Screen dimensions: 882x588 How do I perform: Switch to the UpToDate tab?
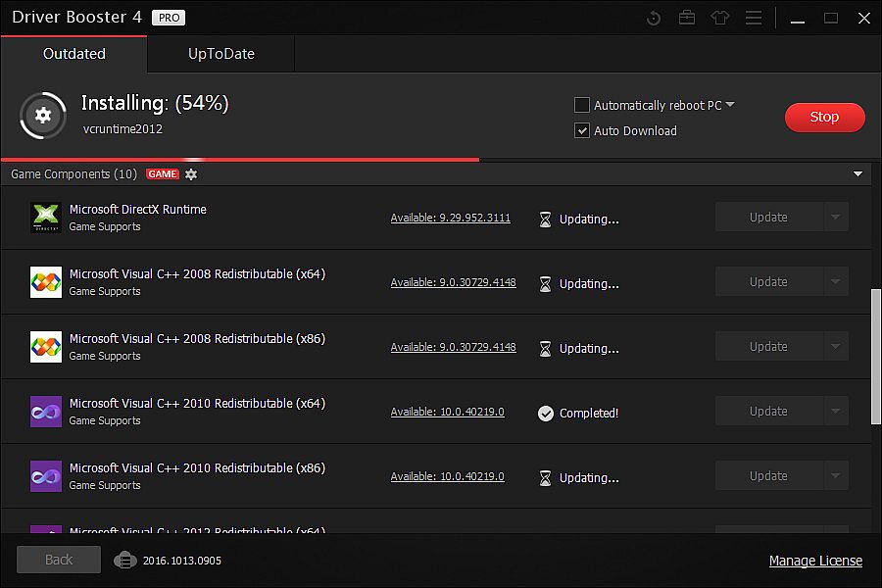220,54
